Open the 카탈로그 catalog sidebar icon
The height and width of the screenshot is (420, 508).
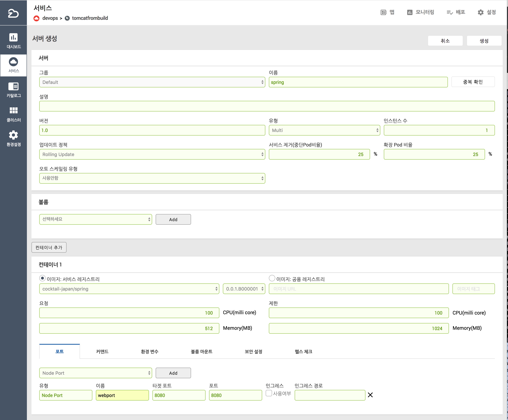(13, 87)
